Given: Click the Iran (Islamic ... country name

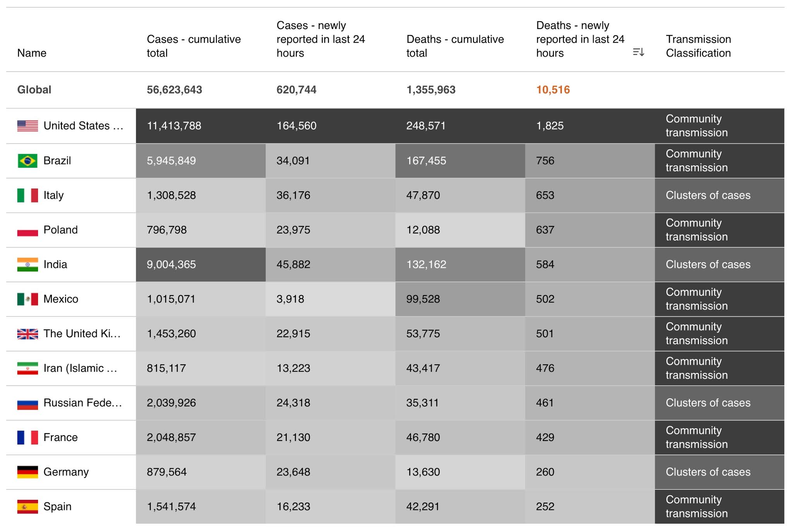Looking at the screenshot, I should (80, 368).
